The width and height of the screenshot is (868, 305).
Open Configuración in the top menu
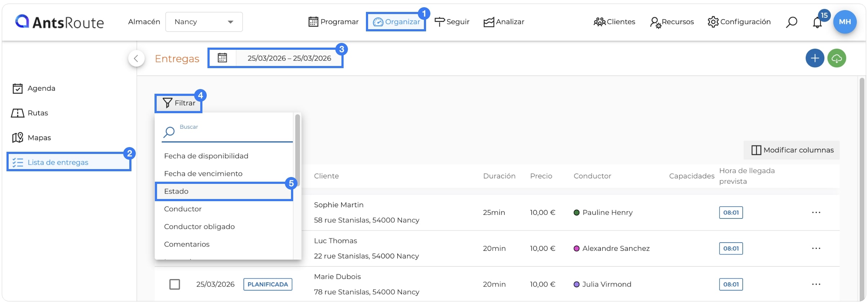coord(739,22)
